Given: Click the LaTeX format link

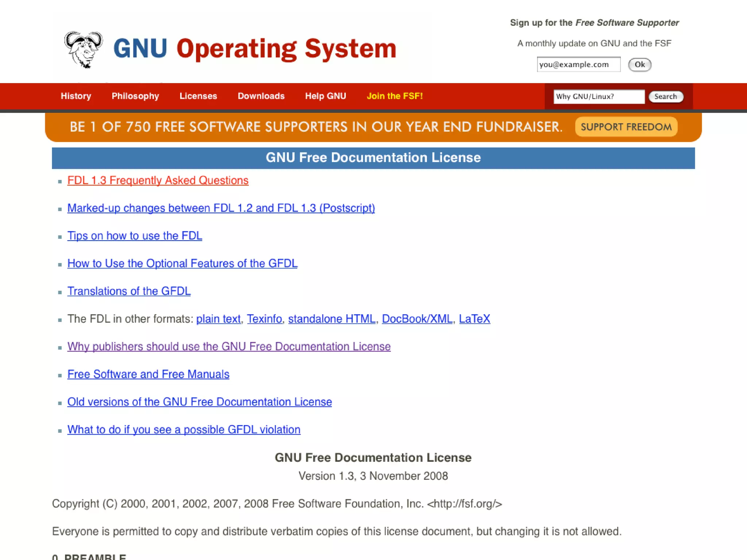Looking at the screenshot, I should pos(474,319).
